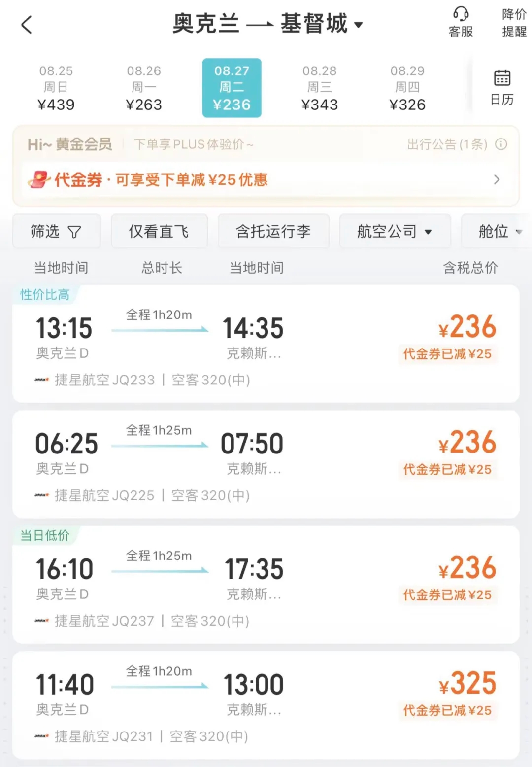The height and width of the screenshot is (767, 532).
Task: Tap the red voucher coupon icon
Action: pos(39,180)
